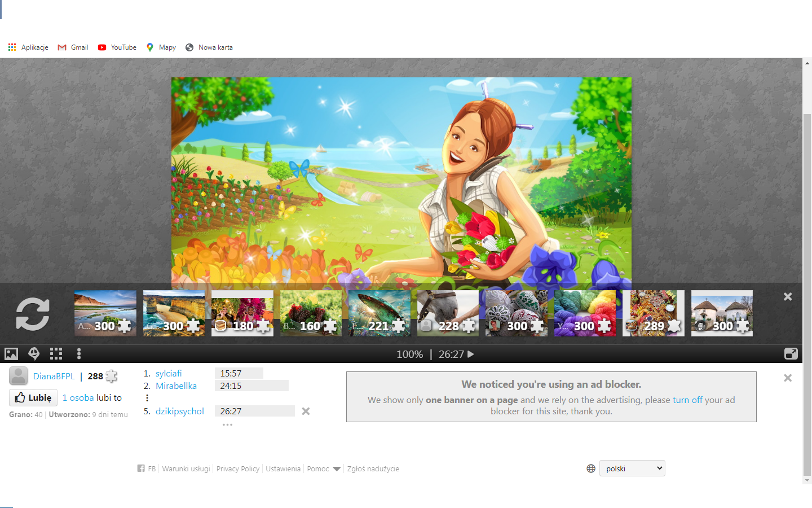Remove the 26:27 dzikipsychol score entry
Image resolution: width=812 pixels, height=508 pixels.
(306, 411)
